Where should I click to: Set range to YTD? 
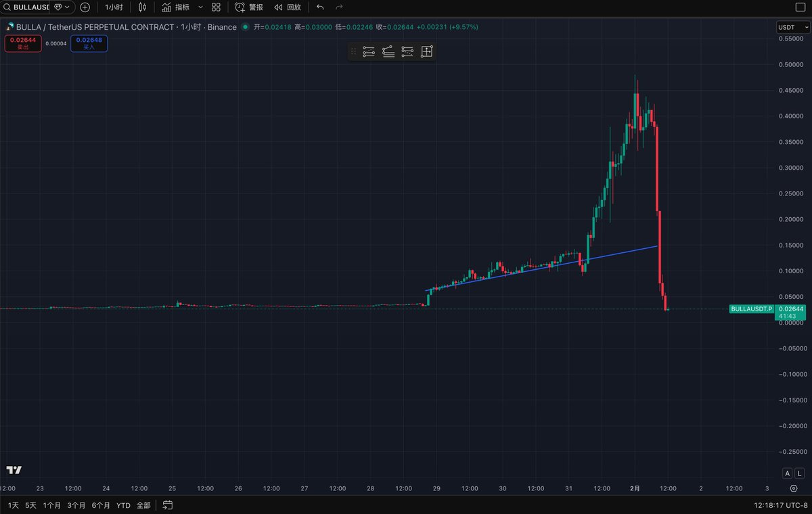[123, 505]
